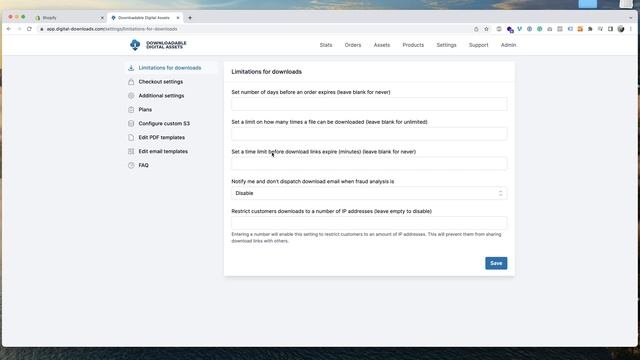This screenshot has width=640, height=360.
Task: Reload the page with the refresh icon
Action: tap(29, 29)
